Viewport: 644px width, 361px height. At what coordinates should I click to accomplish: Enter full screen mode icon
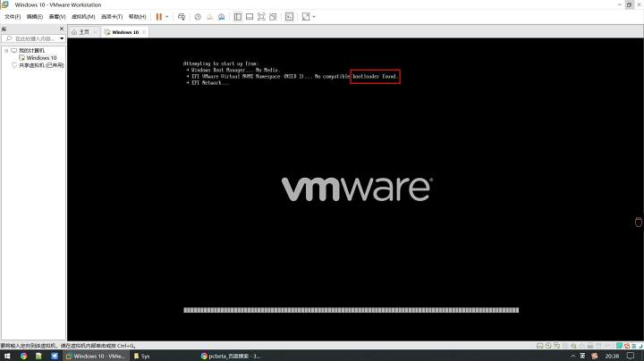point(261,17)
